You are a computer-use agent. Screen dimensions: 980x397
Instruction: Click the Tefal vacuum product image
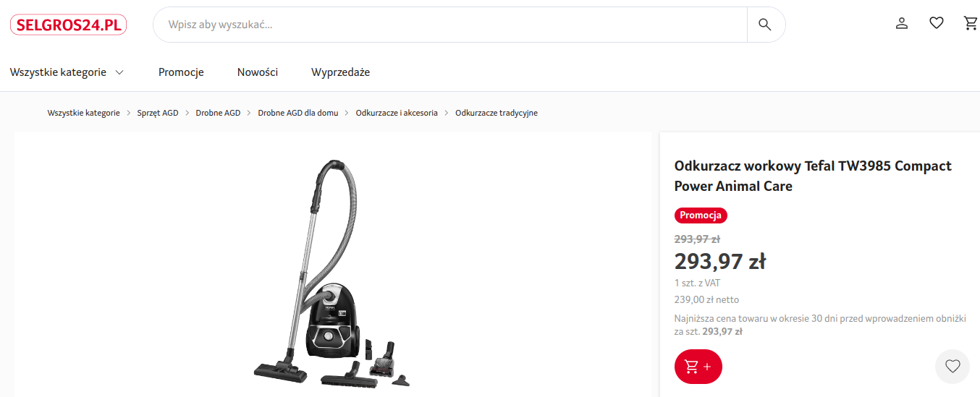[x=333, y=273]
